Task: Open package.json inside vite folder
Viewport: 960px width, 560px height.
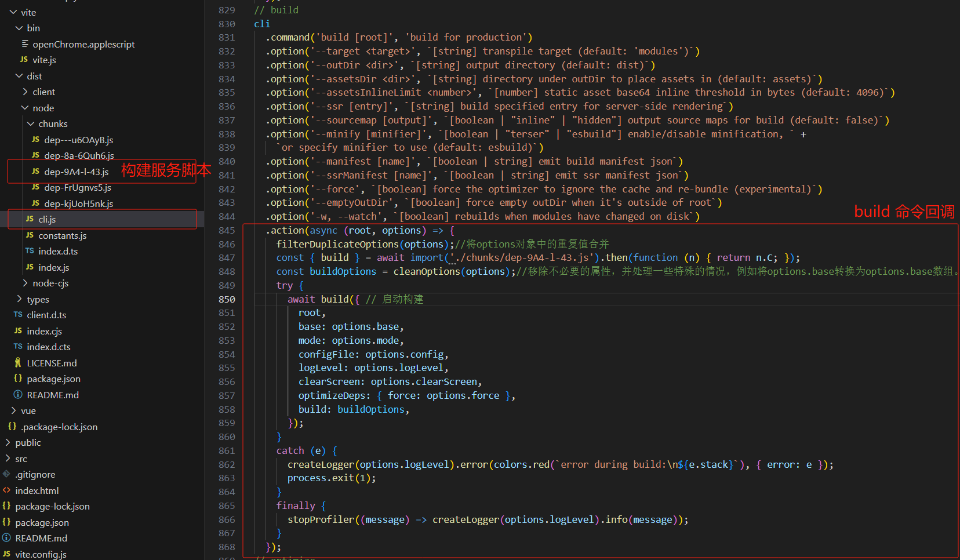Action: (x=53, y=379)
